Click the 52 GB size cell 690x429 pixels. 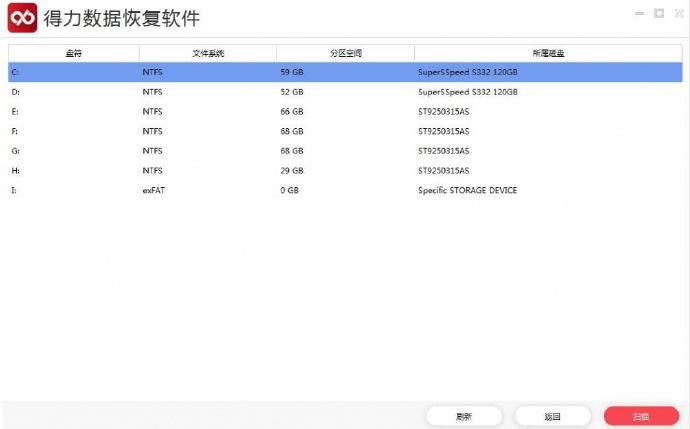[x=292, y=92]
